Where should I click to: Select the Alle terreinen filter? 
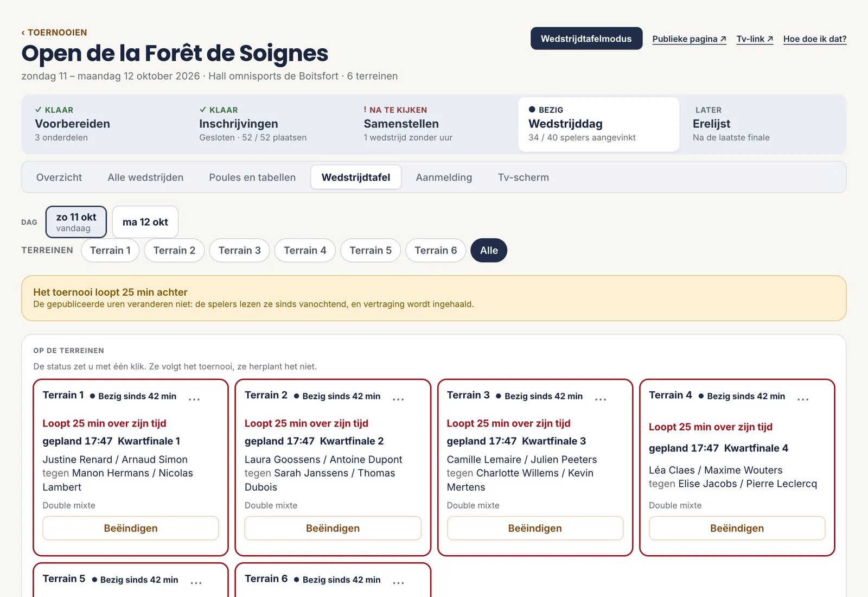click(x=489, y=250)
